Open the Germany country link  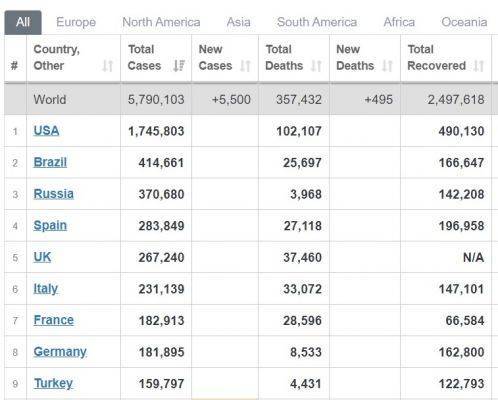coord(60,352)
